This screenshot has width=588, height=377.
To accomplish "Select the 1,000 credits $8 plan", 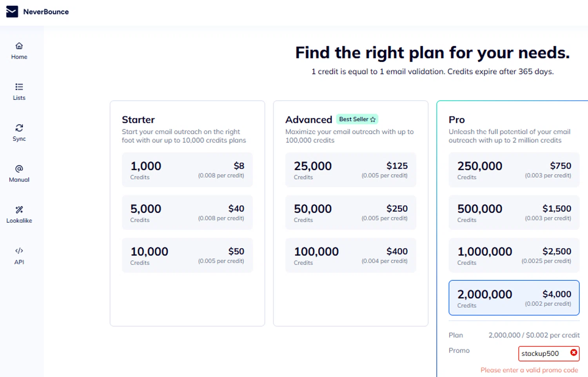I will tap(187, 170).
